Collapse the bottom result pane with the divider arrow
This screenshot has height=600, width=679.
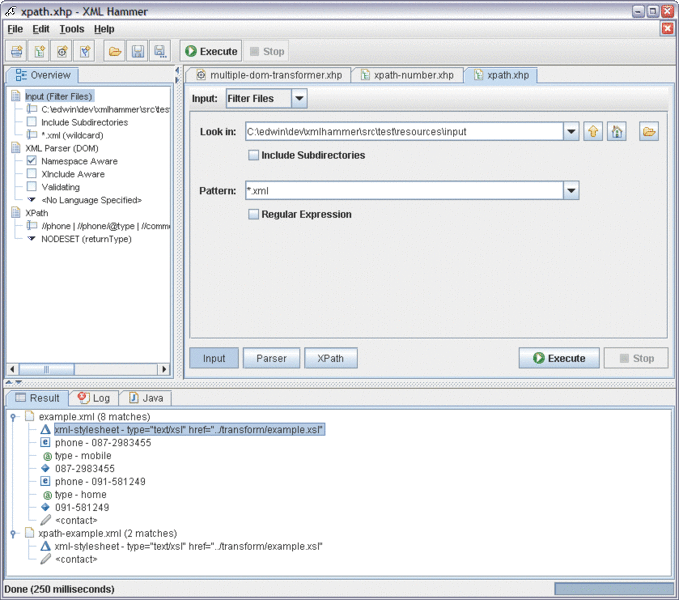pos(19,382)
